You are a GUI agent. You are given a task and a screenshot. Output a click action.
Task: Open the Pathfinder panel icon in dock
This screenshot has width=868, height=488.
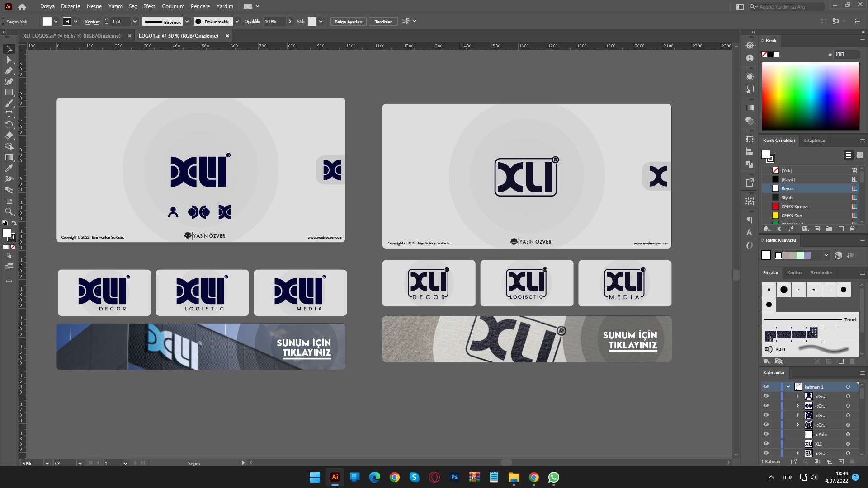point(750,164)
